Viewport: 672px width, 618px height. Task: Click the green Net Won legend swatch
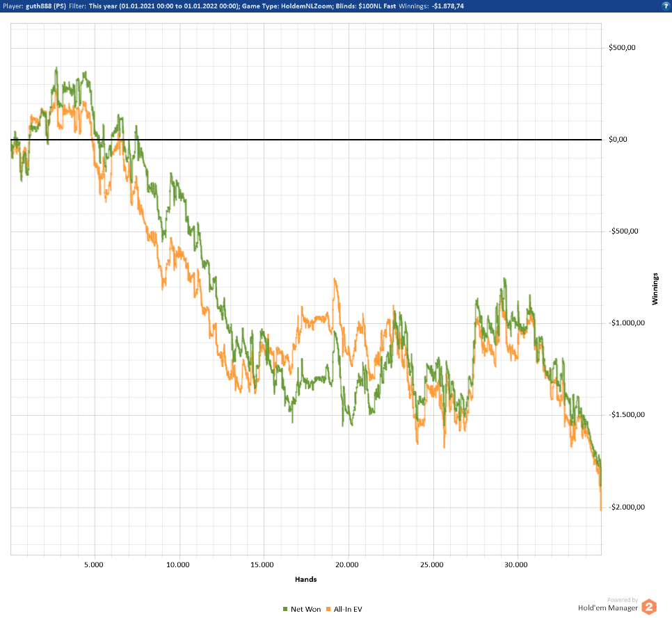point(285,609)
